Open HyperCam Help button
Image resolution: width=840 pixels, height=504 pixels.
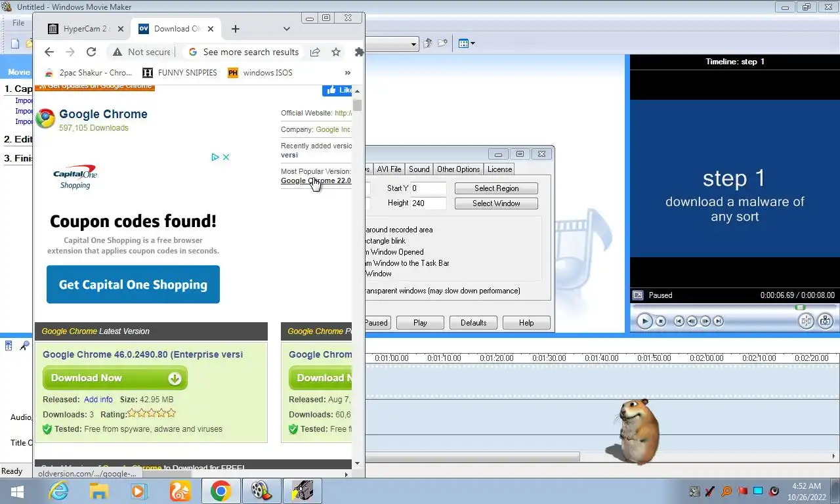[x=526, y=323]
